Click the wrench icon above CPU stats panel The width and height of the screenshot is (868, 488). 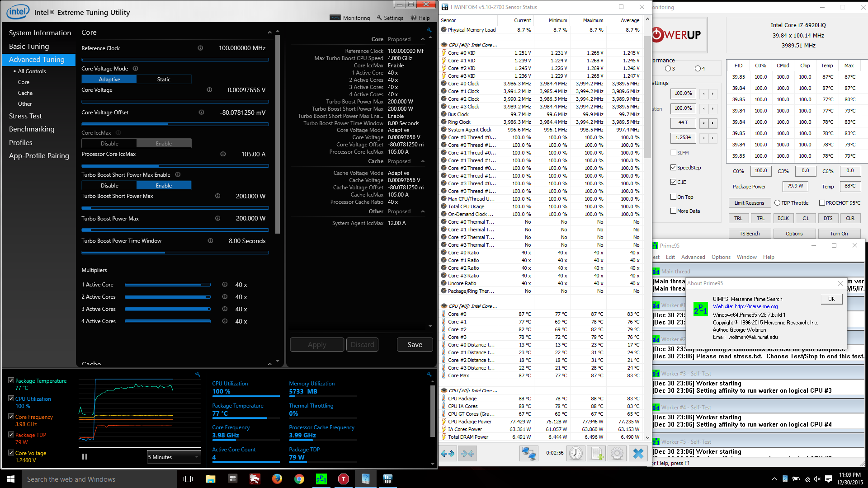[x=429, y=374]
